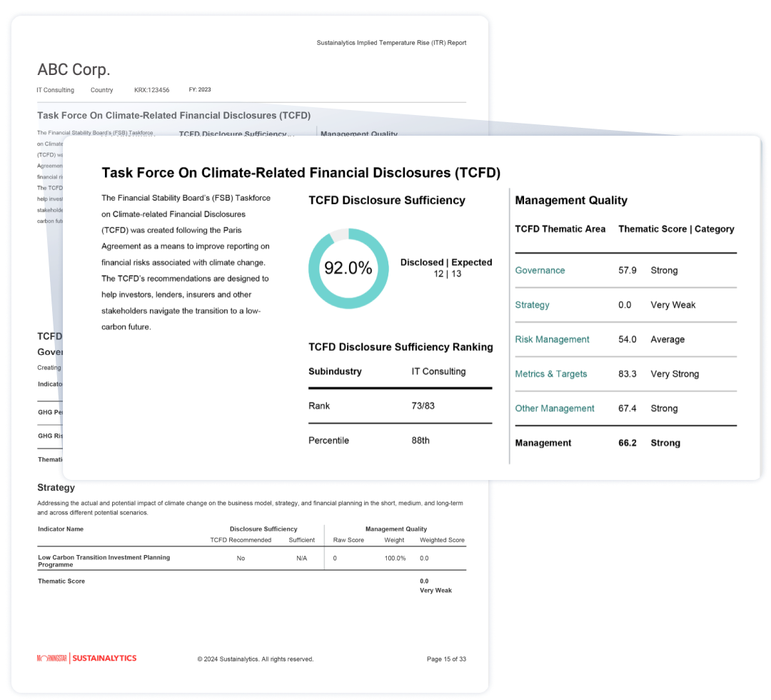The image size is (771, 700).
Task: Click the IT Consulting subindustry value
Action: point(438,371)
